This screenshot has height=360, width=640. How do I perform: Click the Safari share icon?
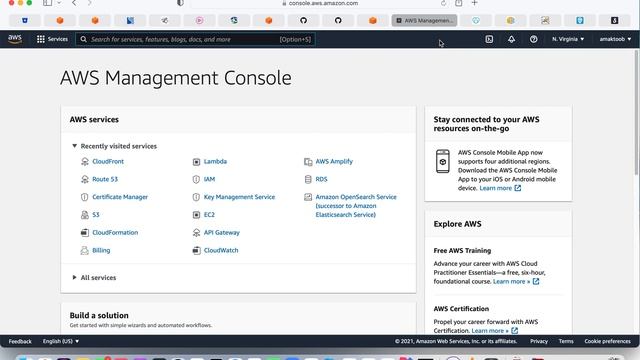(x=459, y=3)
